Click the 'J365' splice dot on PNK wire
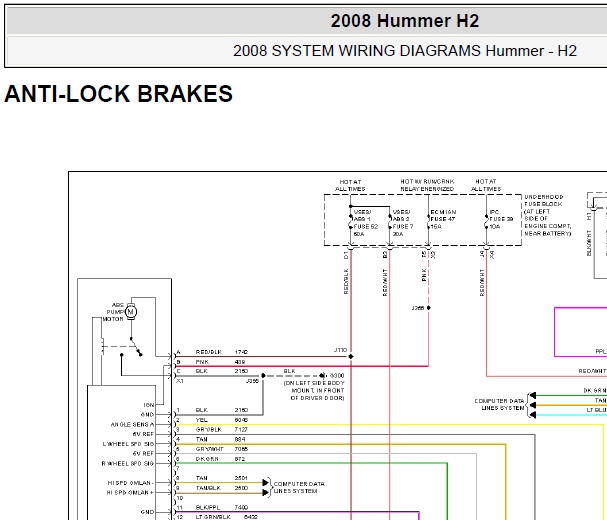Image resolution: width=607 pixels, height=520 pixels. 429,308
